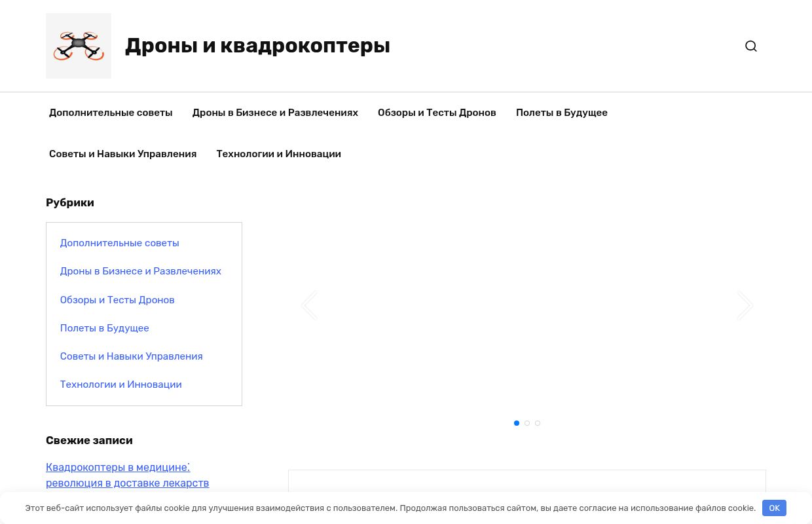Viewport: 812px width, 524px height.
Task: Select the second slider pagination dot
Action: 527,423
